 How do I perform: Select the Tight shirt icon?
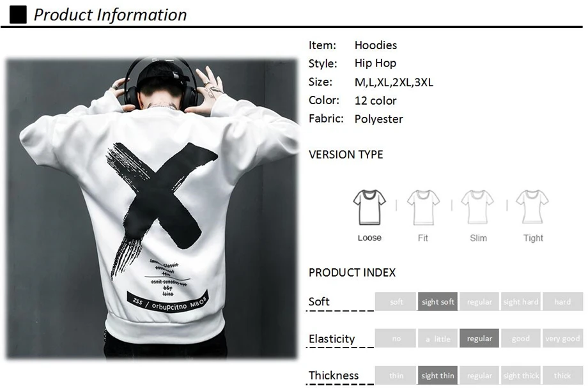(532, 207)
